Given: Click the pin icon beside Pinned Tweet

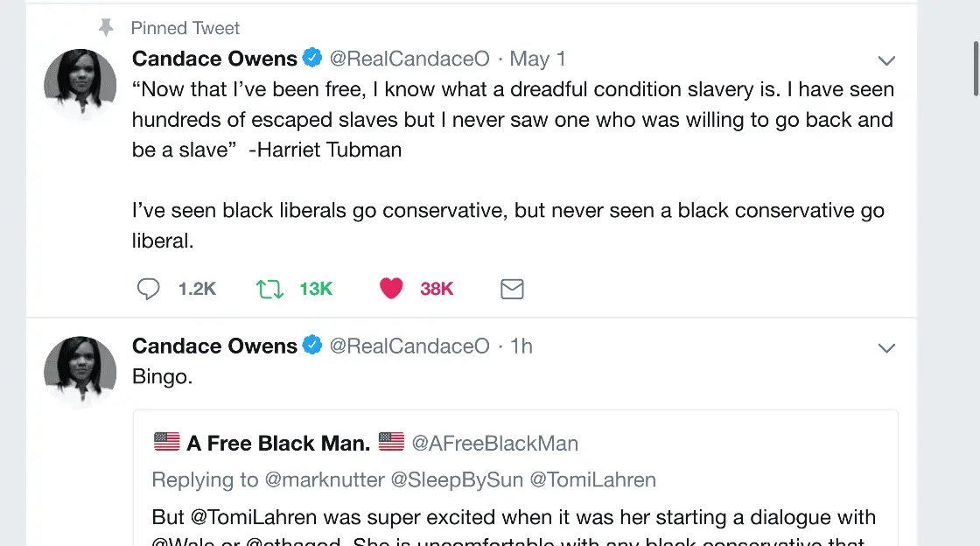Looking at the screenshot, I should click(x=106, y=28).
